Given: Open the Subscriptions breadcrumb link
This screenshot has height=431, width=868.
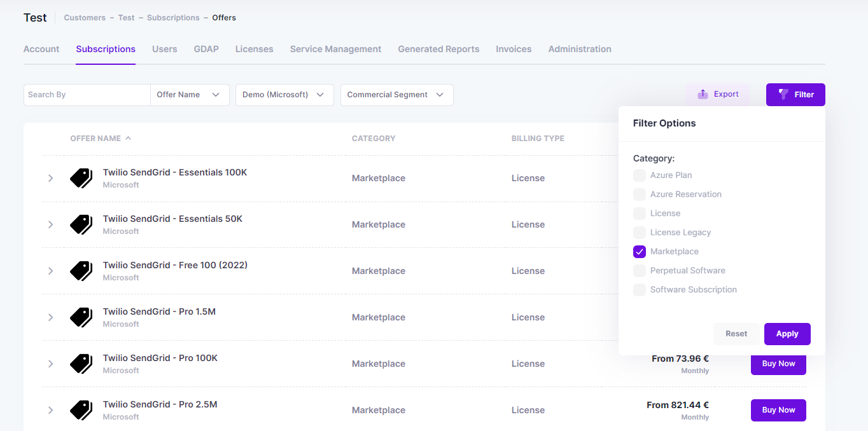Looking at the screenshot, I should (173, 18).
